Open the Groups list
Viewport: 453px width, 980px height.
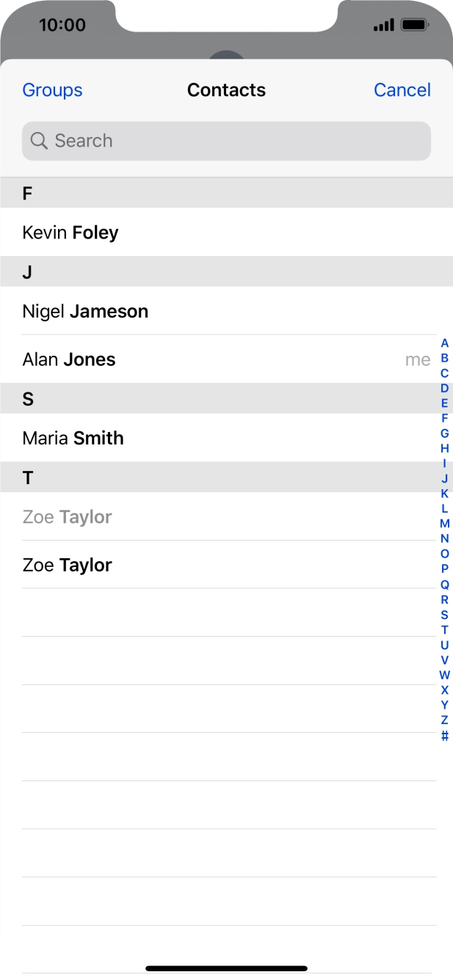coord(52,89)
